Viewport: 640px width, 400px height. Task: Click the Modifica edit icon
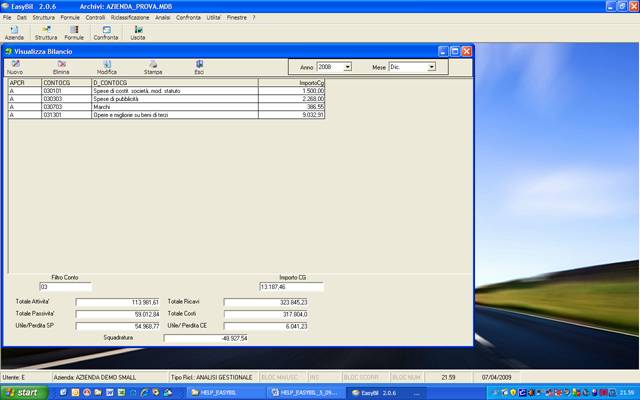point(106,67)
